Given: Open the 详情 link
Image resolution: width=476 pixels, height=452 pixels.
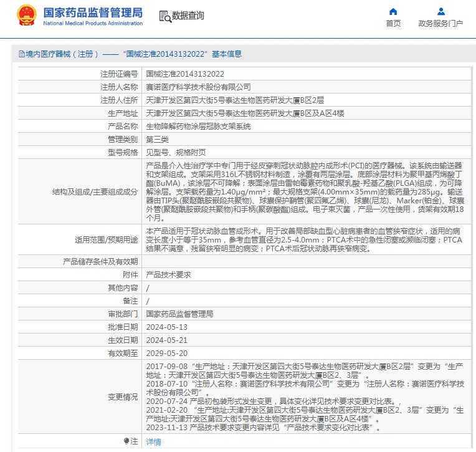Looking at the screenshot, I should 154,441.
